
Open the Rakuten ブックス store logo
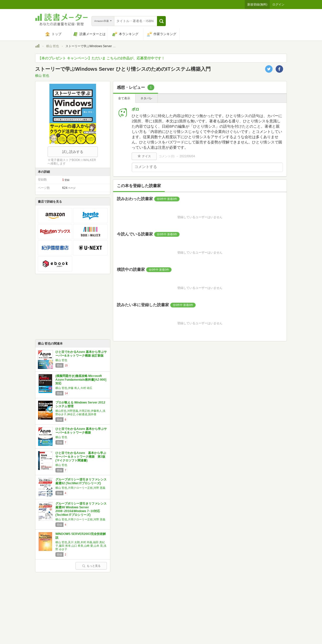tap(55, 232)
